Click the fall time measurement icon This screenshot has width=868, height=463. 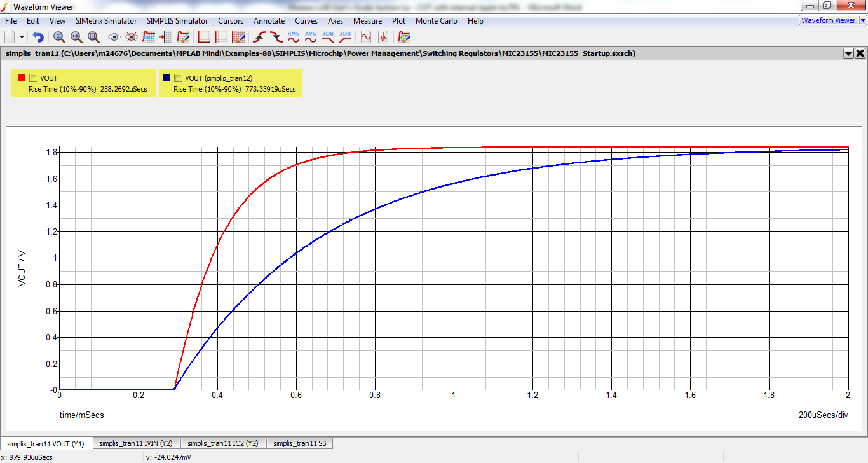coord(276,37)
